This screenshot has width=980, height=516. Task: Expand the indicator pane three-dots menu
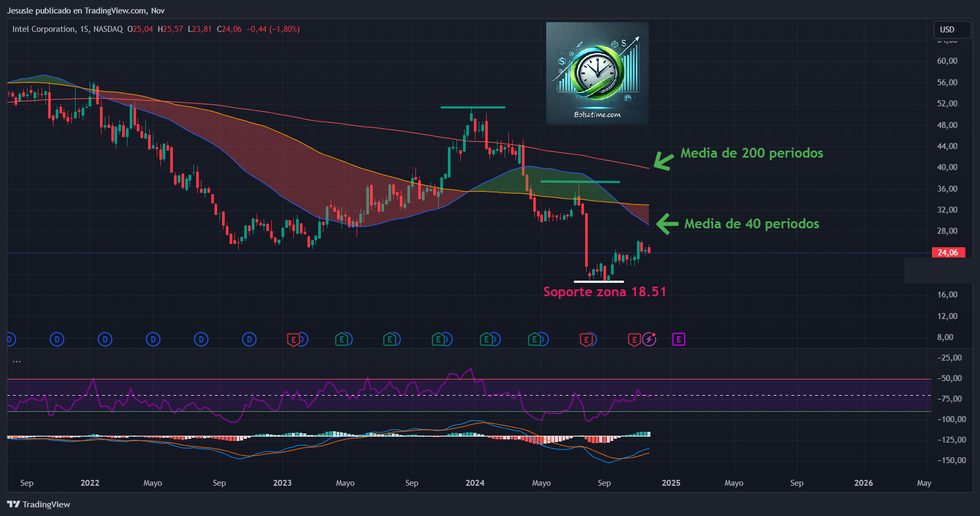[x=17, y=361]
